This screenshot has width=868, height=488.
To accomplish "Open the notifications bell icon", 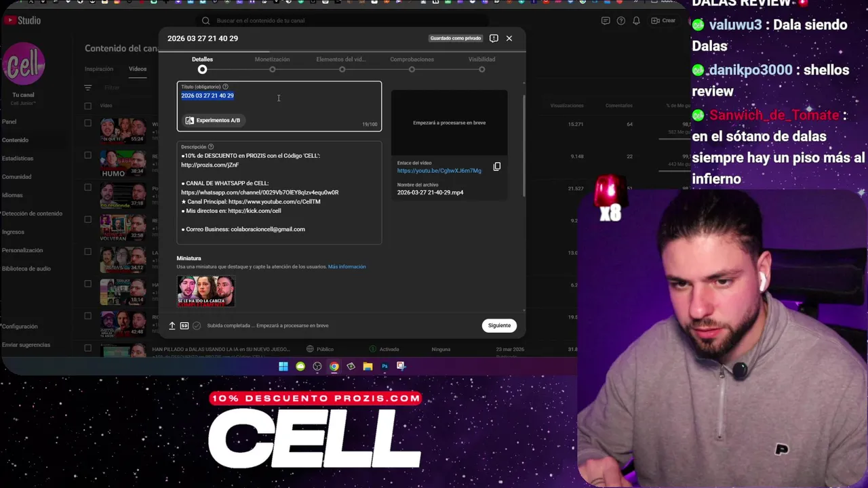I will click(x=636, y=20).
